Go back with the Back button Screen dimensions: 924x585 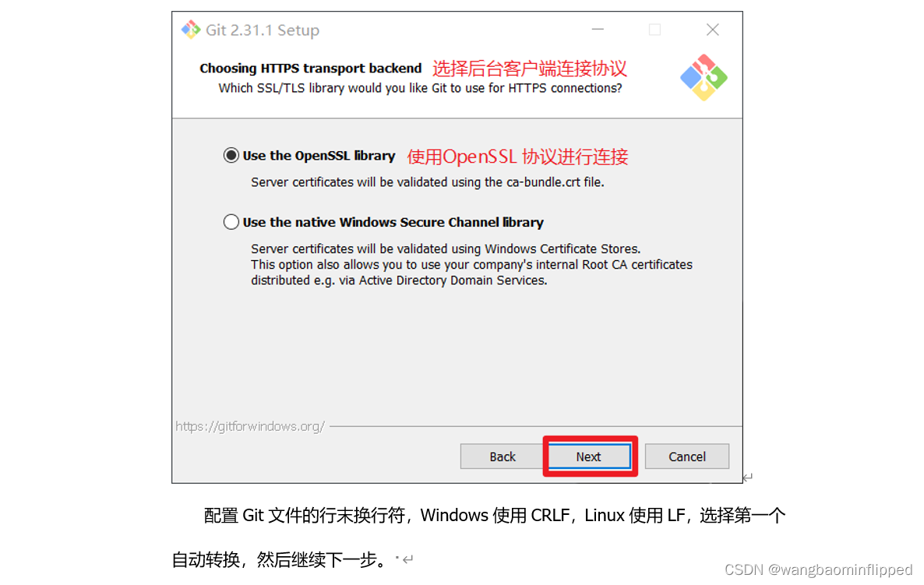[502, 456]
